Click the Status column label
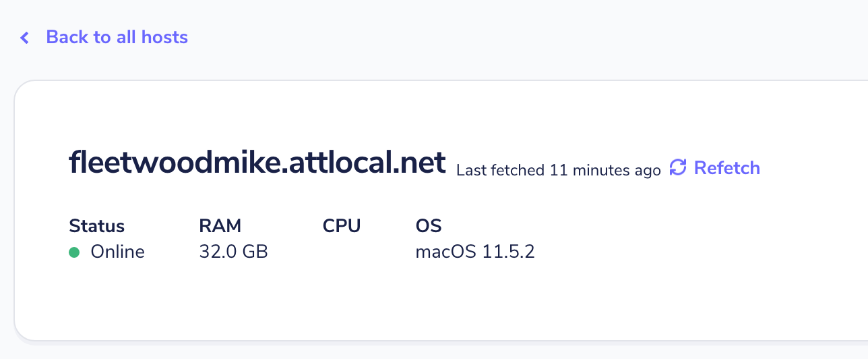This screenshot has height=359, width=868. click(97, 226)
